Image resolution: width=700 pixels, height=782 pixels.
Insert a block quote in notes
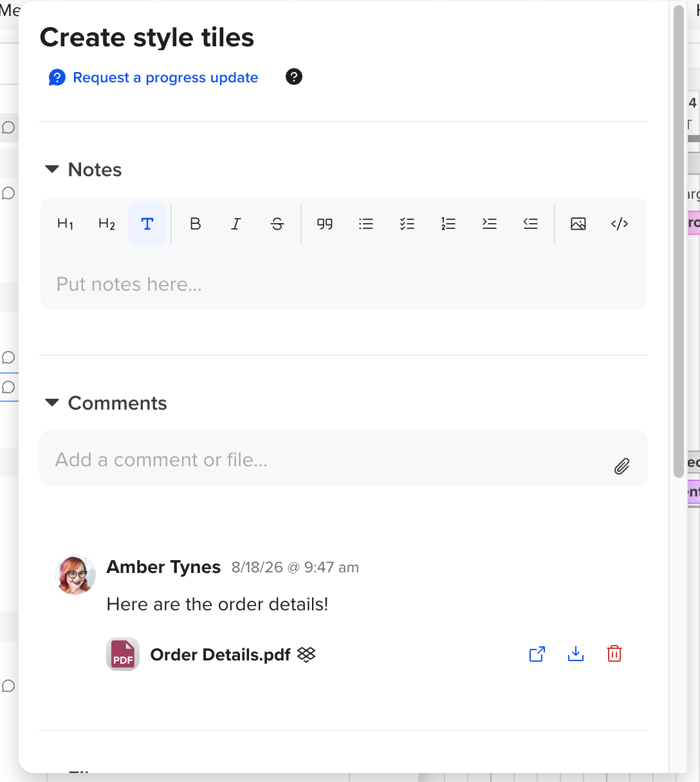click(325, 224)
